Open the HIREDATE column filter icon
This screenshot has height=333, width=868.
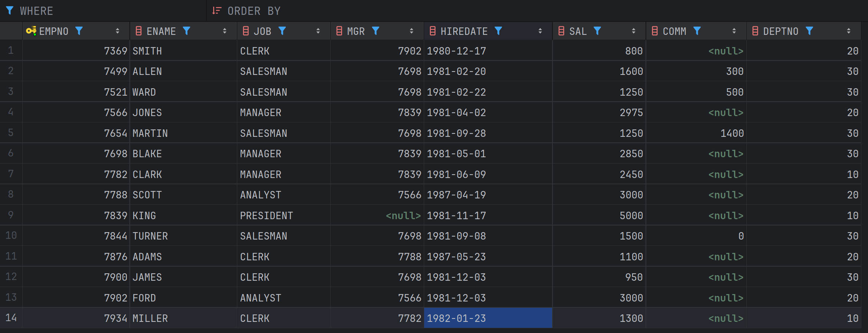[x=498, y=31]
